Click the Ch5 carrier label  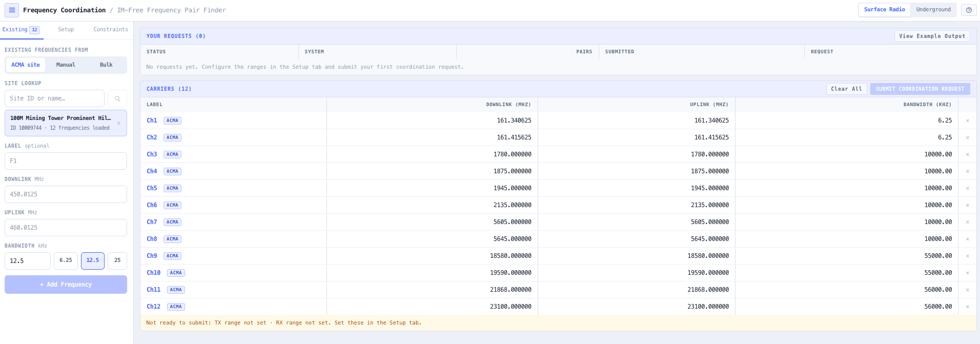pos(152,188)
